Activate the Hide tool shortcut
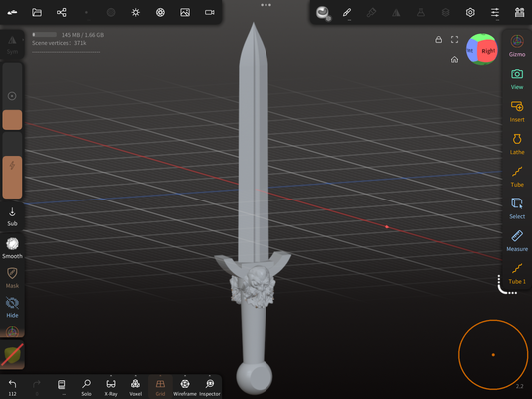The height and width of the screenshot is (399, 532). [x=12, y=307]
